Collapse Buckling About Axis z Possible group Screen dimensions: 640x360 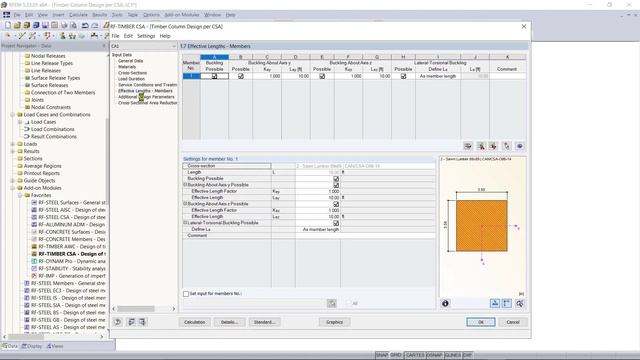tap(185, 204)
